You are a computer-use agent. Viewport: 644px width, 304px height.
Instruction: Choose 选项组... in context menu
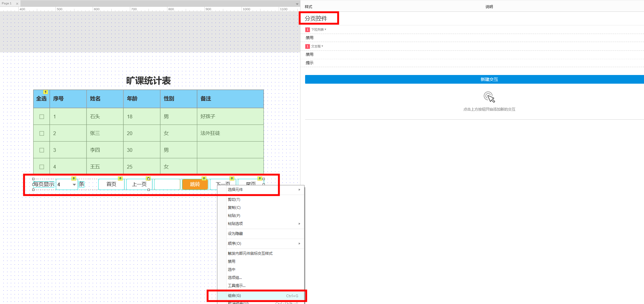[x=261, y=278]
